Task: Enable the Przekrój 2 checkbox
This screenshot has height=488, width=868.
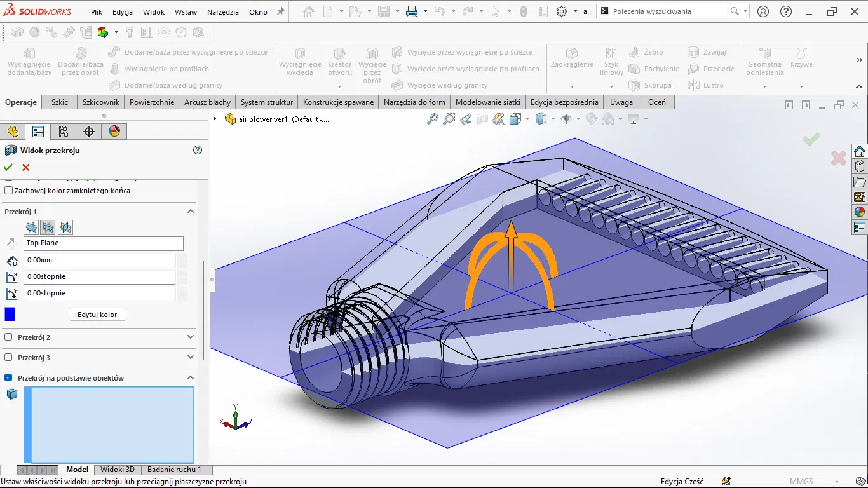Action: coord(9,337)
